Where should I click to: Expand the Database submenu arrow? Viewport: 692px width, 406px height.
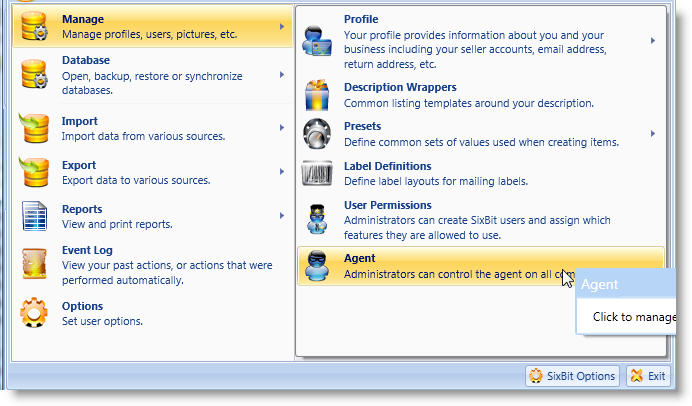[283, 75]
